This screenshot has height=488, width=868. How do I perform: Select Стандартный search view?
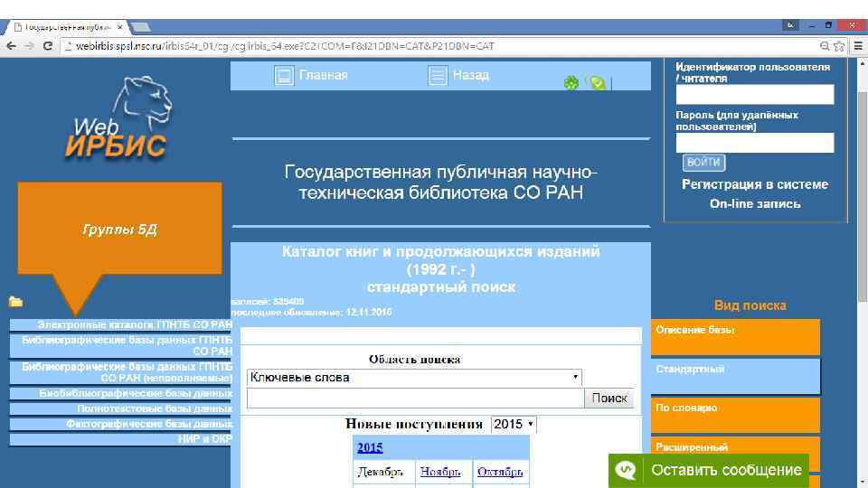click(735, 376)
